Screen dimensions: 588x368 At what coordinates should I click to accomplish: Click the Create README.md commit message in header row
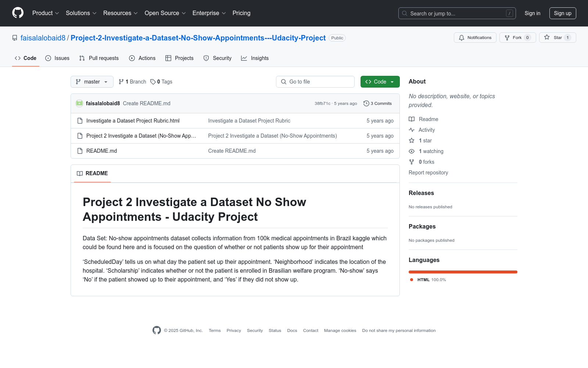147,103
